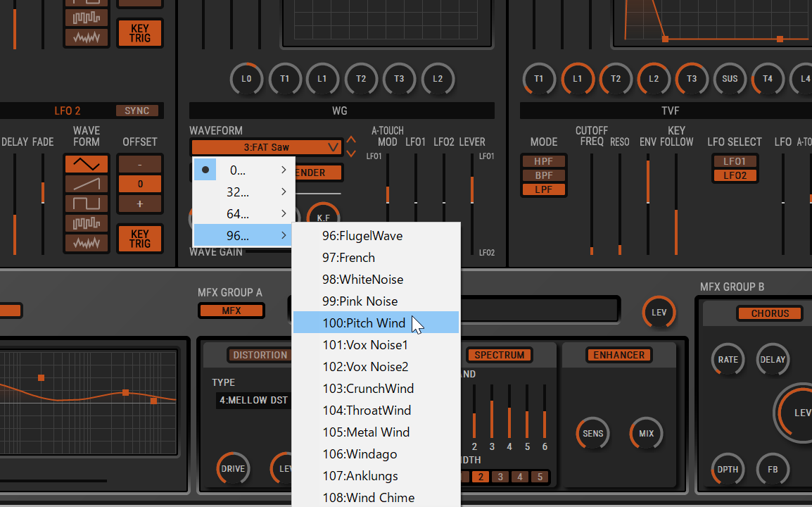Toggle the ENHANCER effect
The image size is (812, 507).
pos(618,355)
